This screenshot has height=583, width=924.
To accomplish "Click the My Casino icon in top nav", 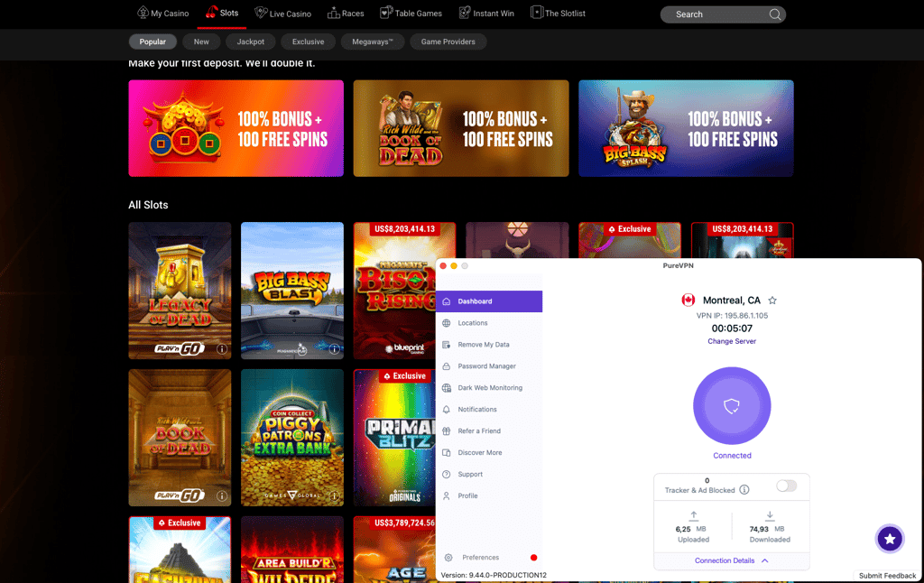I will coord(143,12).
